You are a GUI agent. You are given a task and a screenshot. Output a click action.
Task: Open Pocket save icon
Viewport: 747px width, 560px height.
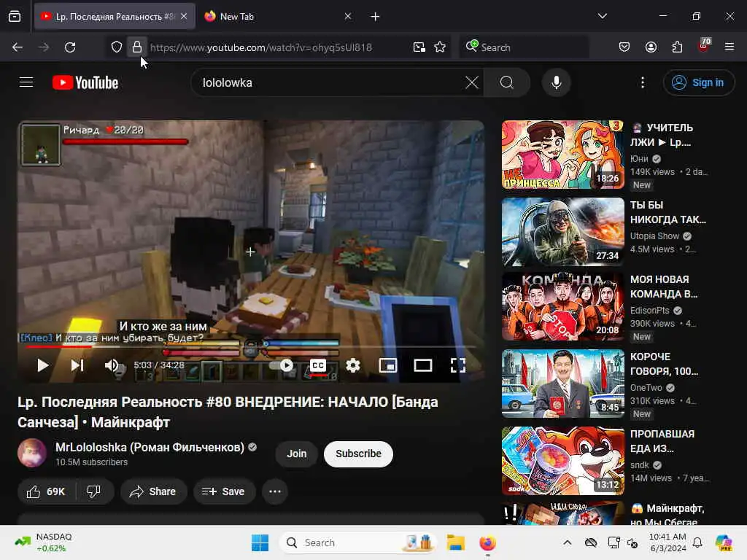pyautogui.click(x=624, y=47)
